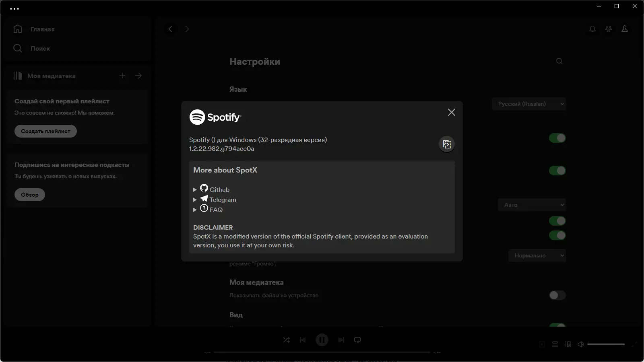Click the More about SpotX heading
This screenshot has width=644, height=362.
tap(225, 170)
